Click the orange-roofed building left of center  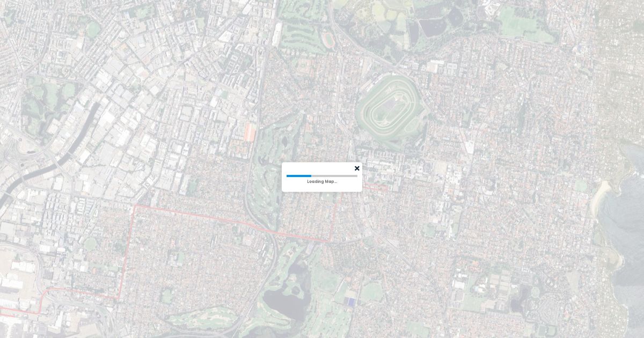point(250,132)
